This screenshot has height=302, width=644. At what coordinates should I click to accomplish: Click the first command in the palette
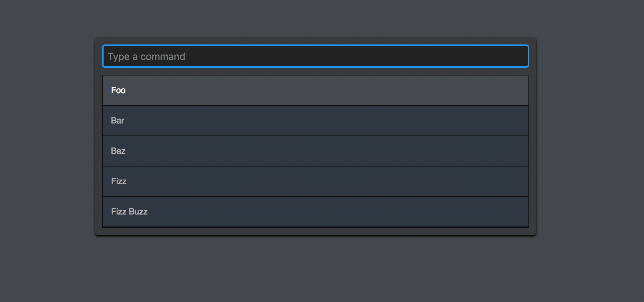coord(315,90)
